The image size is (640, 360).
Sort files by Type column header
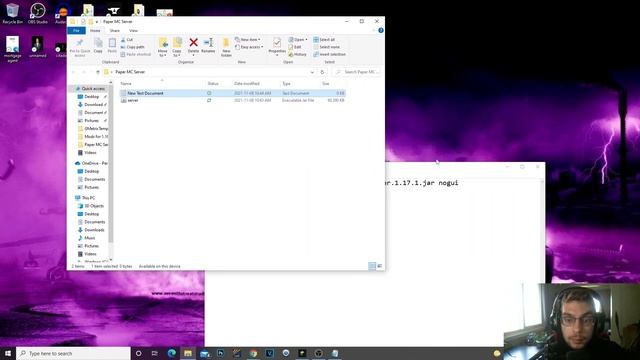pos(287,83)
